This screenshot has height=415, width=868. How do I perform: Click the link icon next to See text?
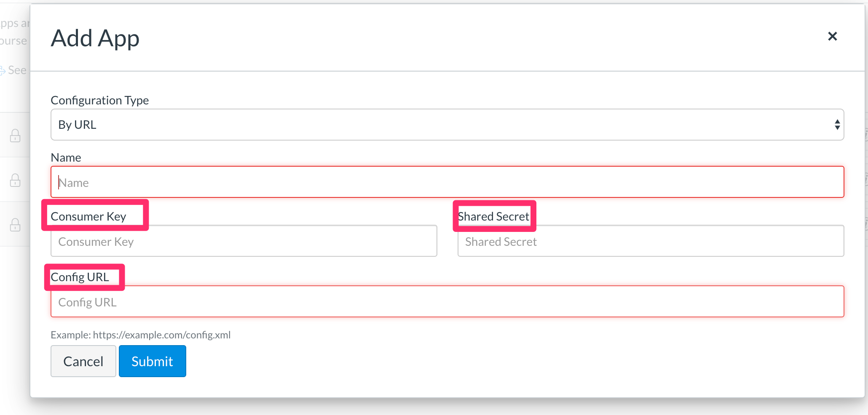pos(3,70)
